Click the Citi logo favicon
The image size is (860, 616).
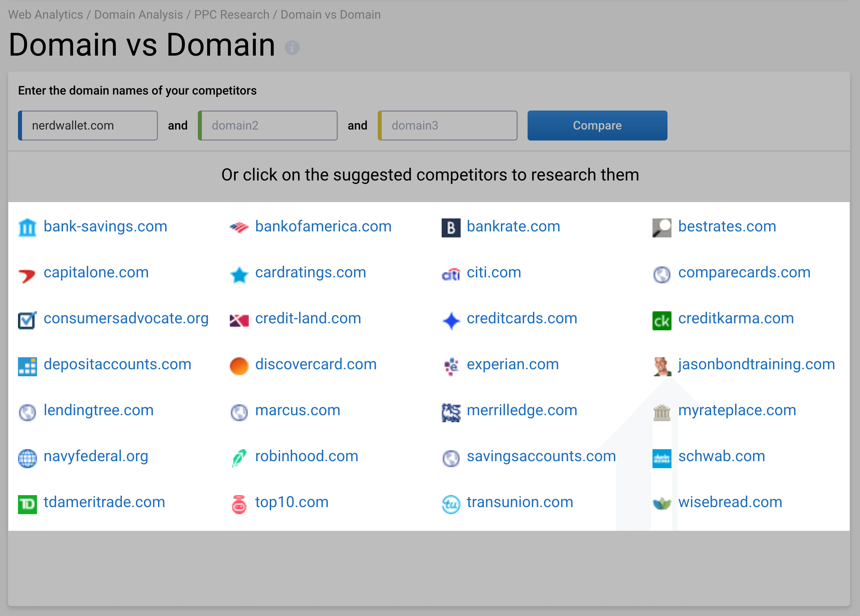click(451, 274)
